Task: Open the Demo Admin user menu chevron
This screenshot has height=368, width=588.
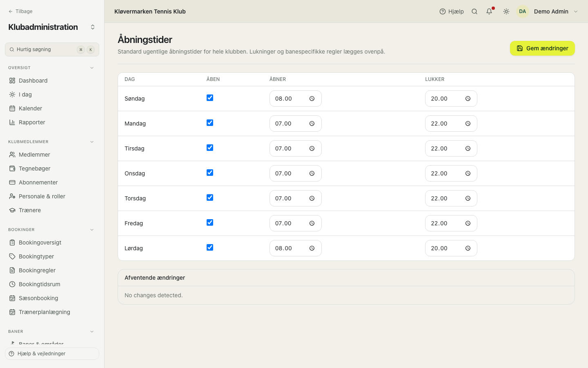Action: click(x=576, y=11)
